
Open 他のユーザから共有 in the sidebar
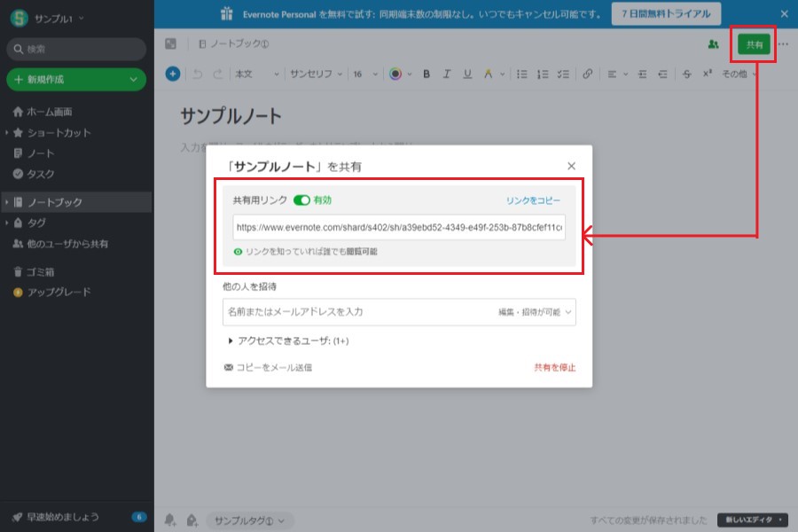pyautogui.click(x=60, y=244)
